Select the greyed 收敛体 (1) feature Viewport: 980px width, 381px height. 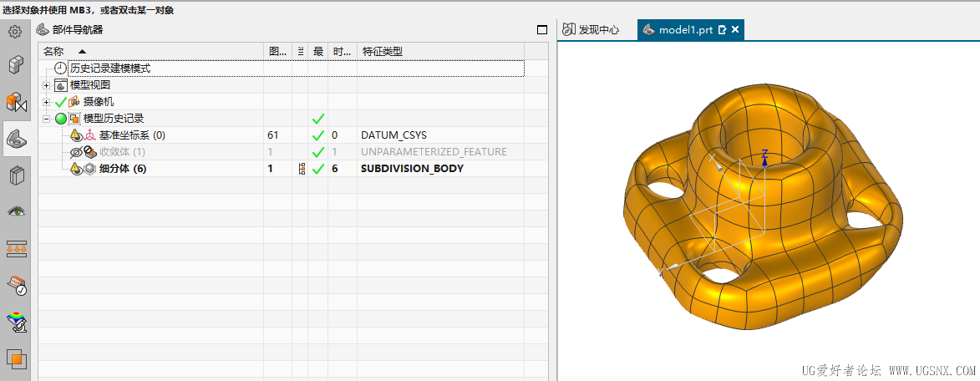pyautogui.click(x=122, y=152)
